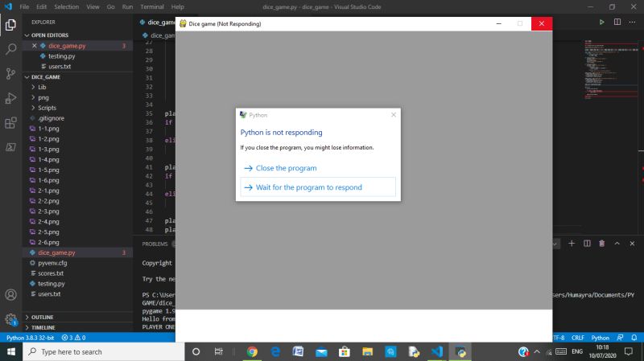Click the Windows taskbar search box

[x=104, y=351]
